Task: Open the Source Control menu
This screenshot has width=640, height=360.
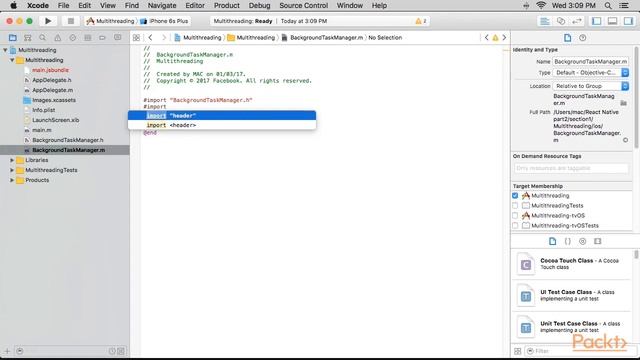Action: point(303,5)
